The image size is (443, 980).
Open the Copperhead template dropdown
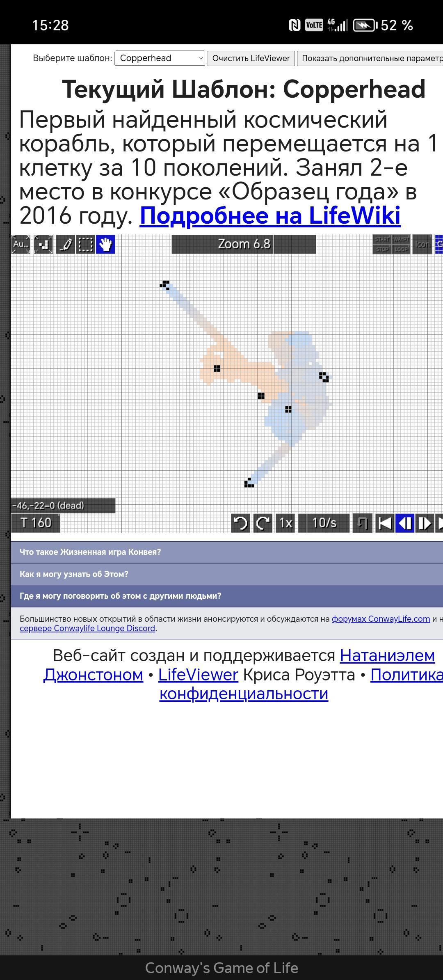[x=160, y=58]
